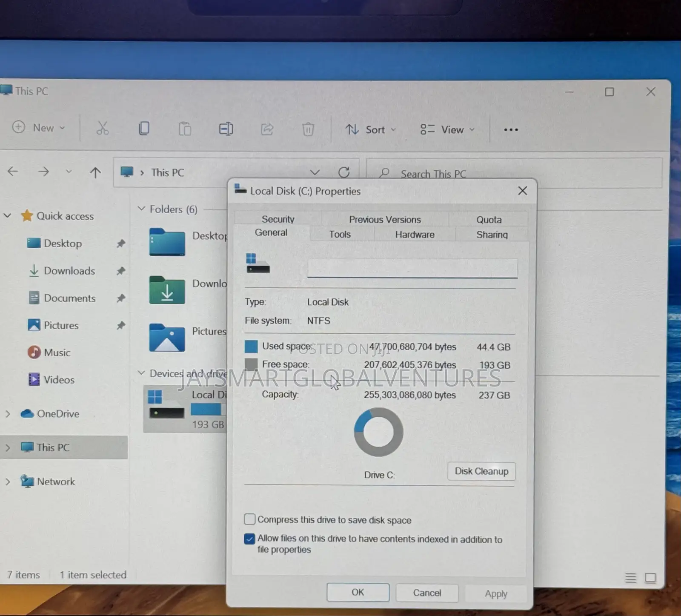
Task: Open the Desktop folder icon in Folders
Action: click(x=167, y=242)
